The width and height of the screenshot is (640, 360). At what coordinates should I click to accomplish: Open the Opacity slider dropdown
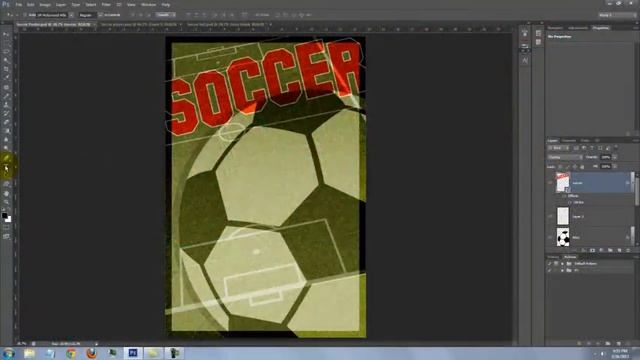click(x=615, y=157)
